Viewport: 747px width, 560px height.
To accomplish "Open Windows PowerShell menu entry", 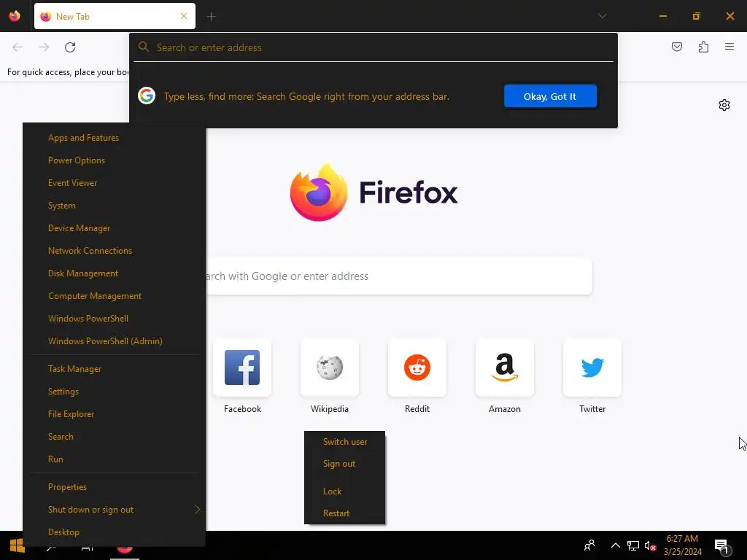I will 88,319.
